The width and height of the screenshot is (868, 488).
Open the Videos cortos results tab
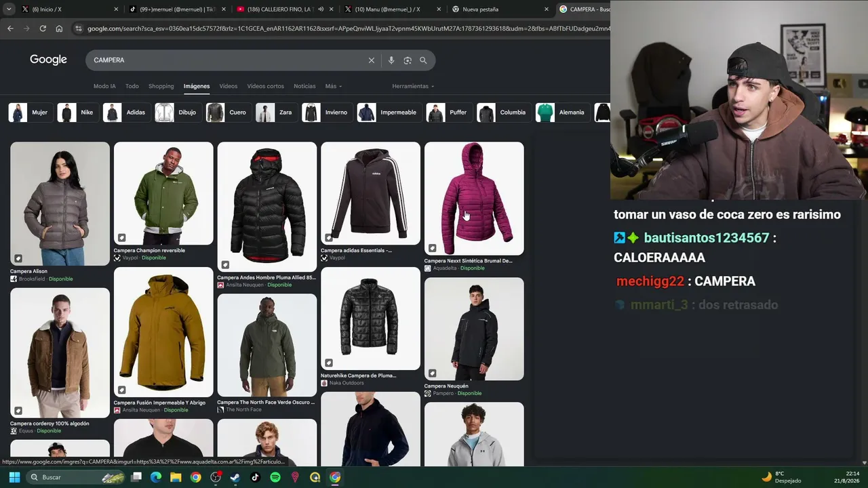(266, 86)
